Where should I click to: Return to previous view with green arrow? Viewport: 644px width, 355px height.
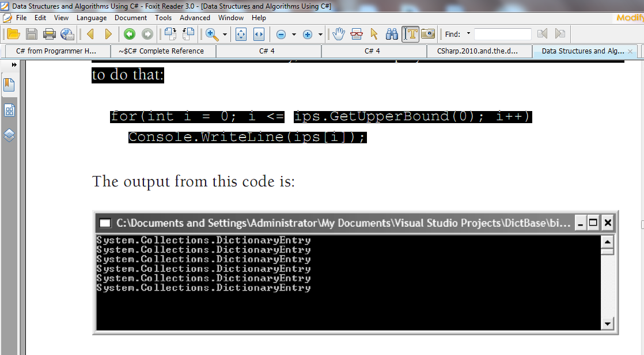pyautogui.click(x=129, y=35)
